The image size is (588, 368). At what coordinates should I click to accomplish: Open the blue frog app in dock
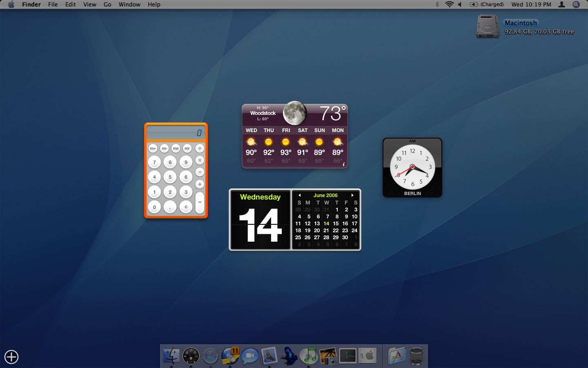click(x=289, y=356)
